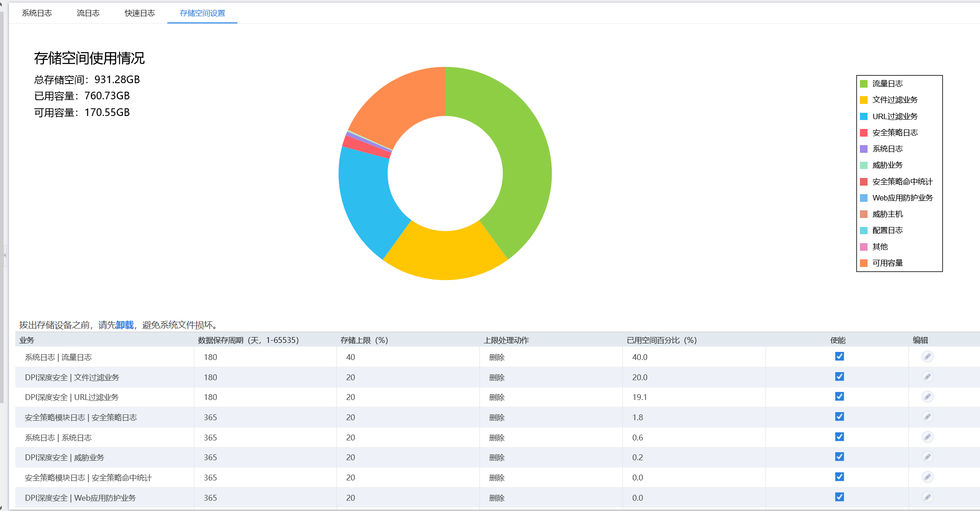The image size is (980, 511).
Task: Click pencil icon for 安全策略命中统计 row
Action: [x=927, y=477]
